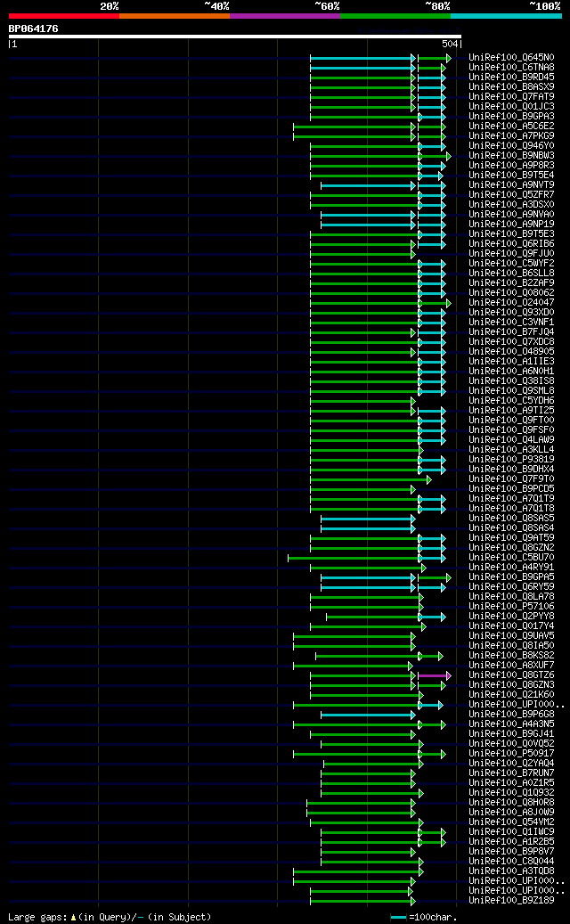Screen dimensions: 570x924
Task: Select the UniRef100_B9Z189 label
Action: [x=511, y=901]
